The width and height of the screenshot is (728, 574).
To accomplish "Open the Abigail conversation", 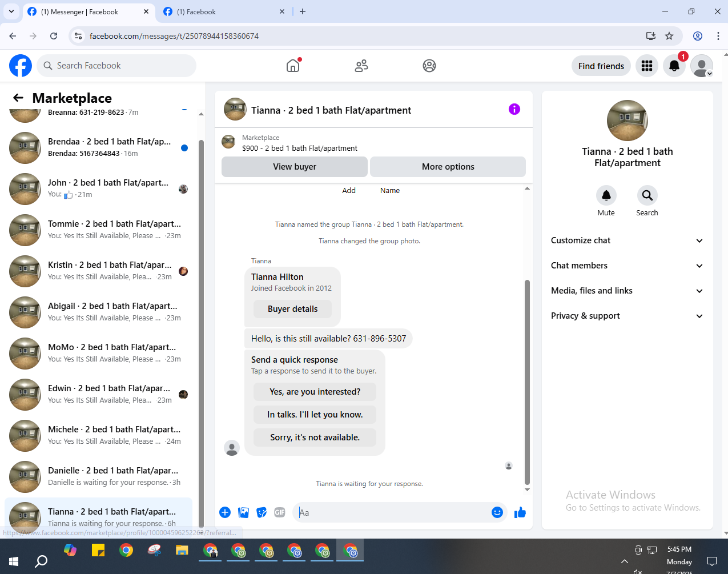I will [x=98, y=312].
